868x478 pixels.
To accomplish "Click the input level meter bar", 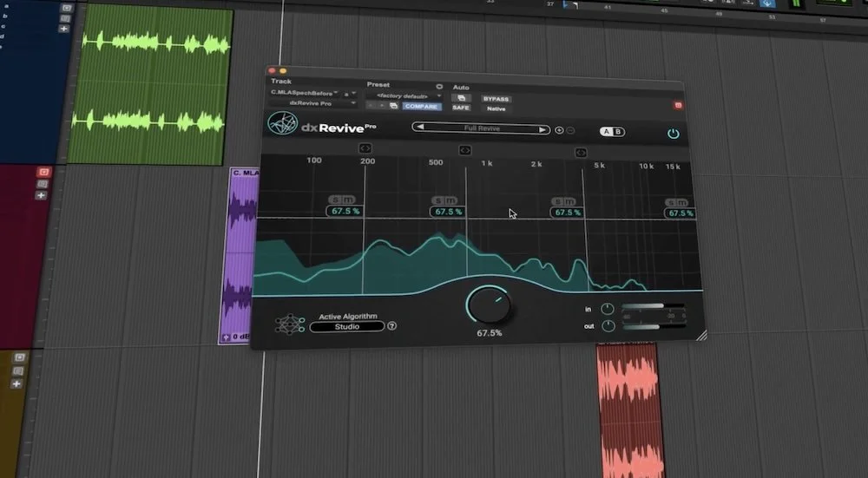I will 654,306.
